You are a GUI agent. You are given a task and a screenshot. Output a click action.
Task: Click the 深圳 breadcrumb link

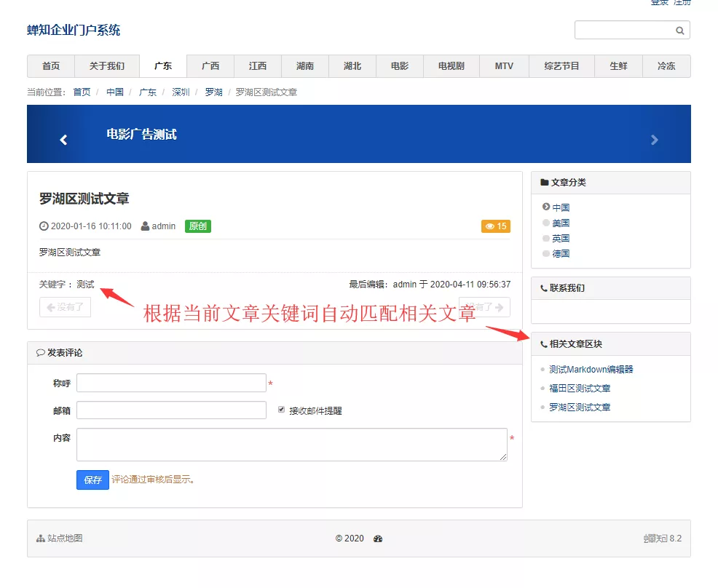(181, 92)
